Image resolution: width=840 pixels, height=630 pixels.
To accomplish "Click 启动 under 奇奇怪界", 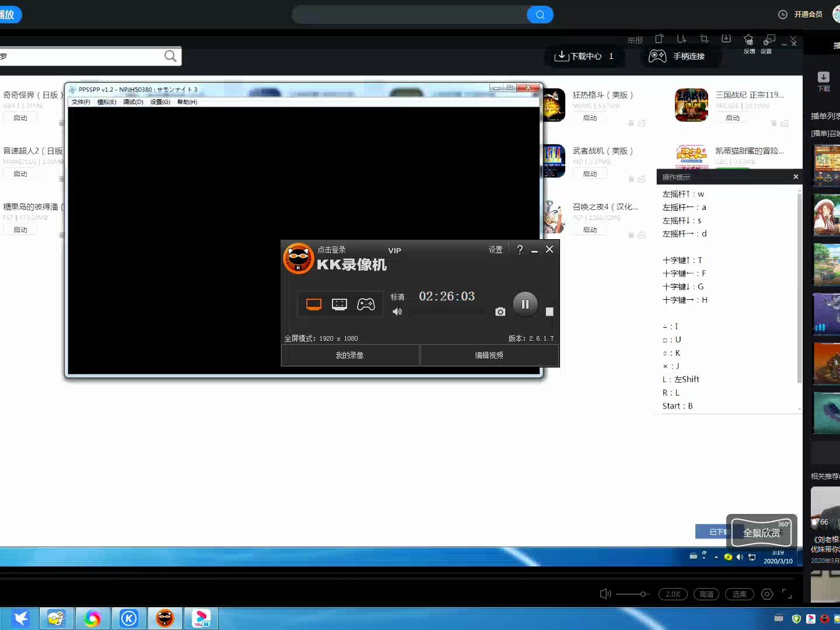I will pyautogui.click(x=20, y=118).
